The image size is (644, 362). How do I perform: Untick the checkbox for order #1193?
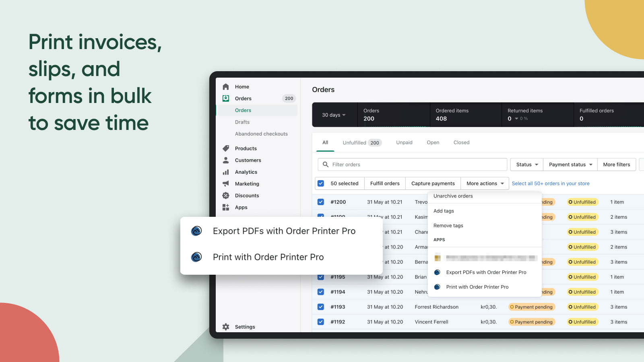click(321, 307)
